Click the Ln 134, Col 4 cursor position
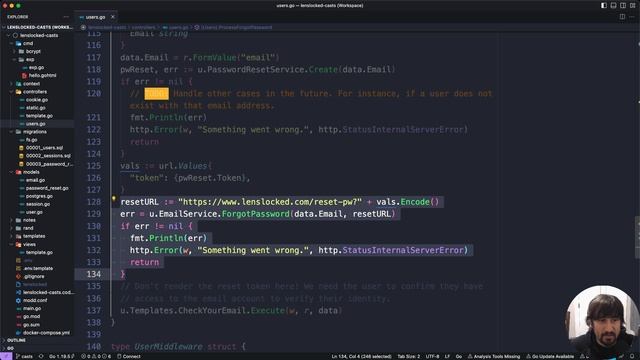Image resolution: width=640 pixels, height=360 pixels. pyautogui.click(x=361, y=356)
